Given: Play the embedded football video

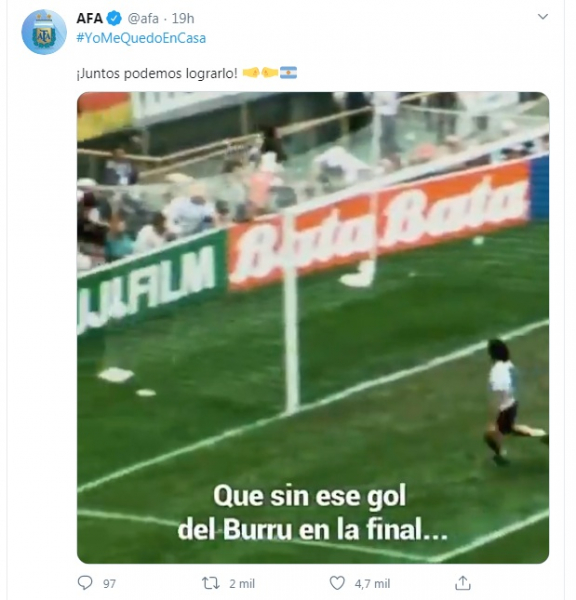Looking at the screenshot, I should tap(313, 328).
